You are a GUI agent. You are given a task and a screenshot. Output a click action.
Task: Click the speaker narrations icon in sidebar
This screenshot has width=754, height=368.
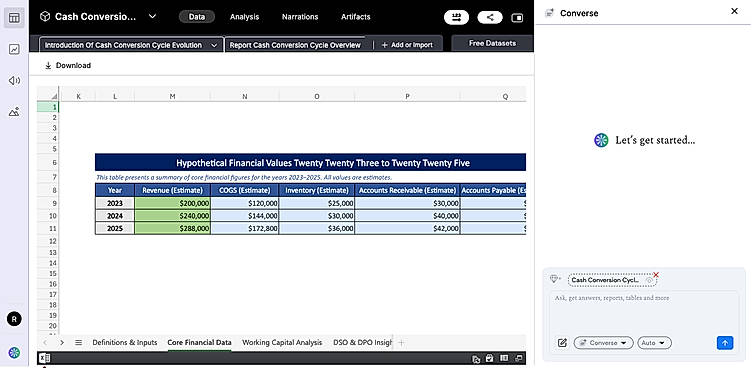coord(14,80)
